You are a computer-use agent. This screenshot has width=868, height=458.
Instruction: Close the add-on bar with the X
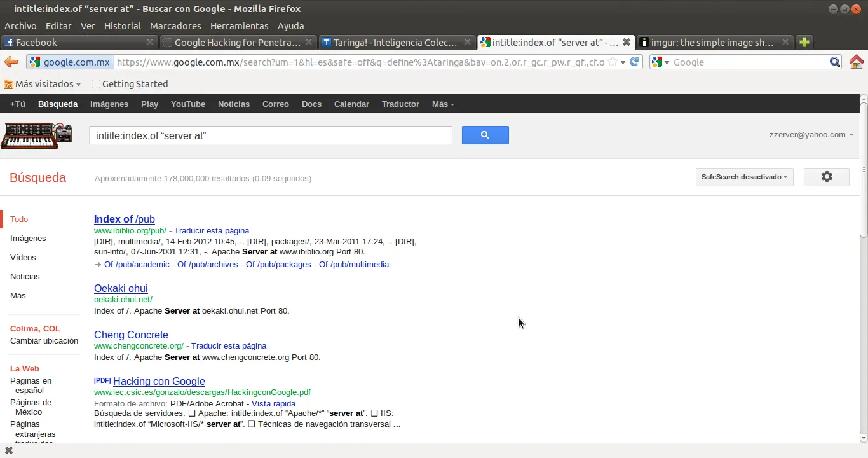click(9, 450)
